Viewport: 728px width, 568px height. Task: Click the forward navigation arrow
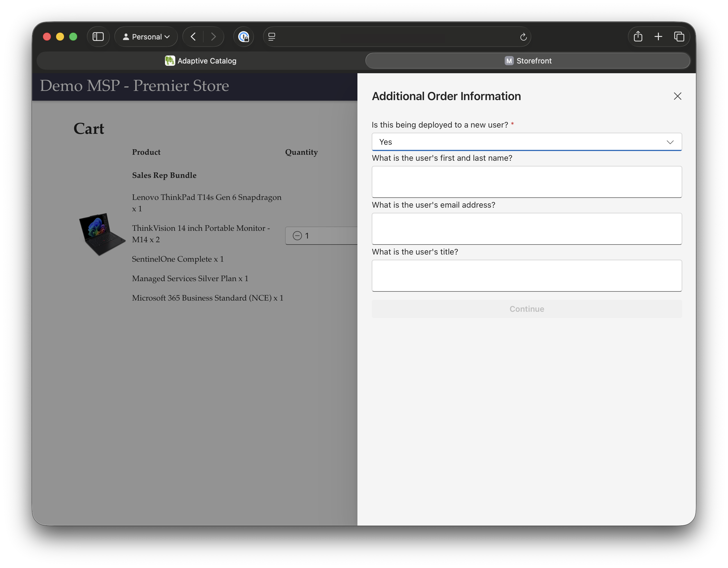[213, 37]
